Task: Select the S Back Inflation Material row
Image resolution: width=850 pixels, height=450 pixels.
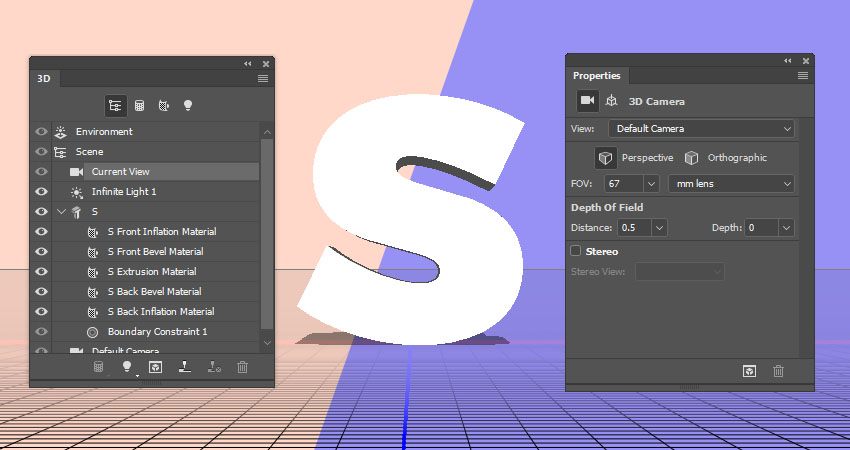Action: [156, 312]
